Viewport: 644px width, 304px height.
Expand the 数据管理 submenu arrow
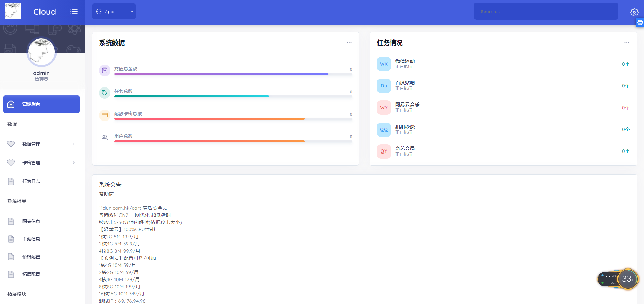point(74,144)
